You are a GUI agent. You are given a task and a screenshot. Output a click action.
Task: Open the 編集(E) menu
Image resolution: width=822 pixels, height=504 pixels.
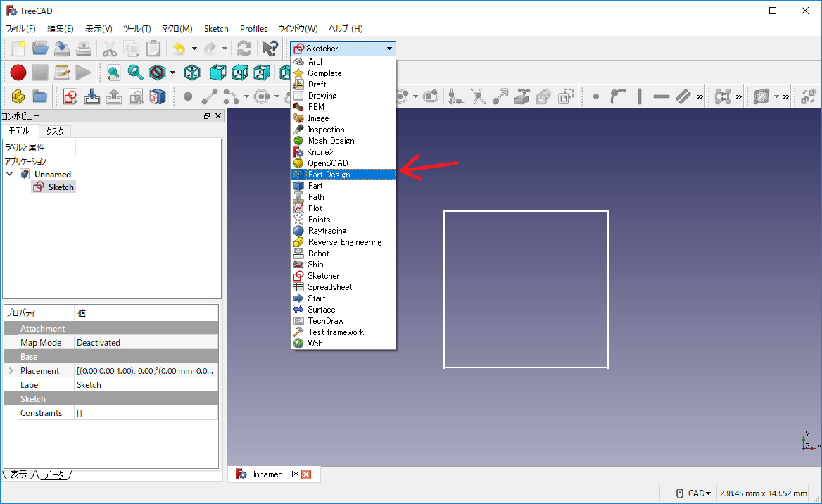point(61,28)
